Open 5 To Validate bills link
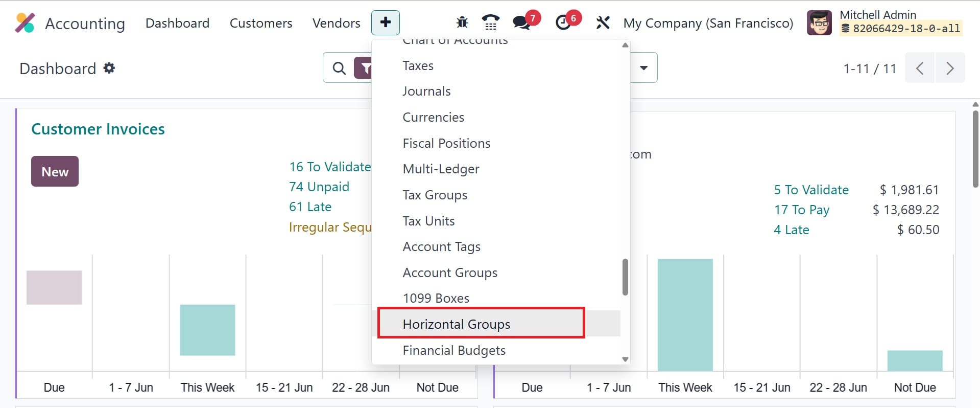This screenshot has width=980, height=408. click(811, 190)
